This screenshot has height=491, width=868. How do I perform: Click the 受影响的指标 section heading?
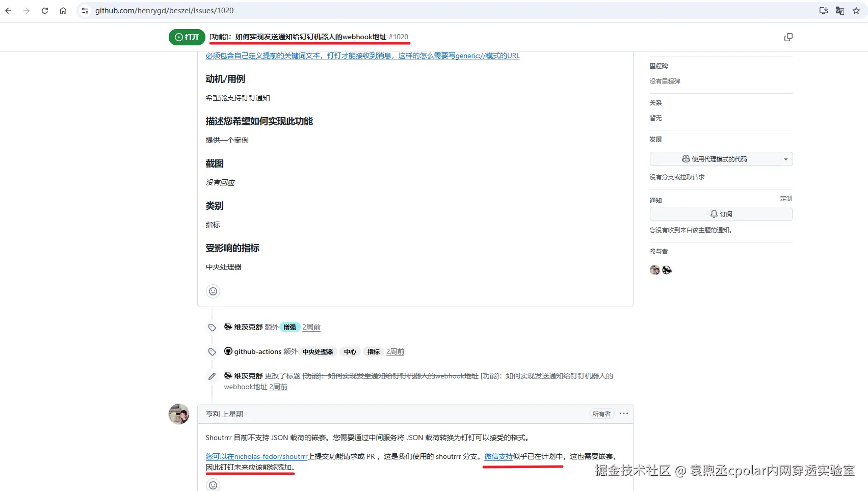(x=232, y=248)
